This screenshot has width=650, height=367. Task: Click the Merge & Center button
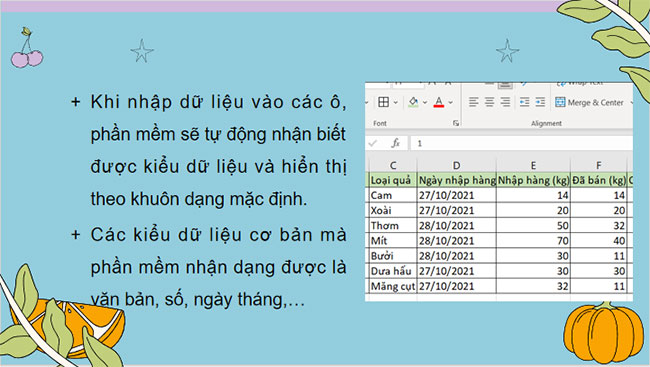point(589,102)
